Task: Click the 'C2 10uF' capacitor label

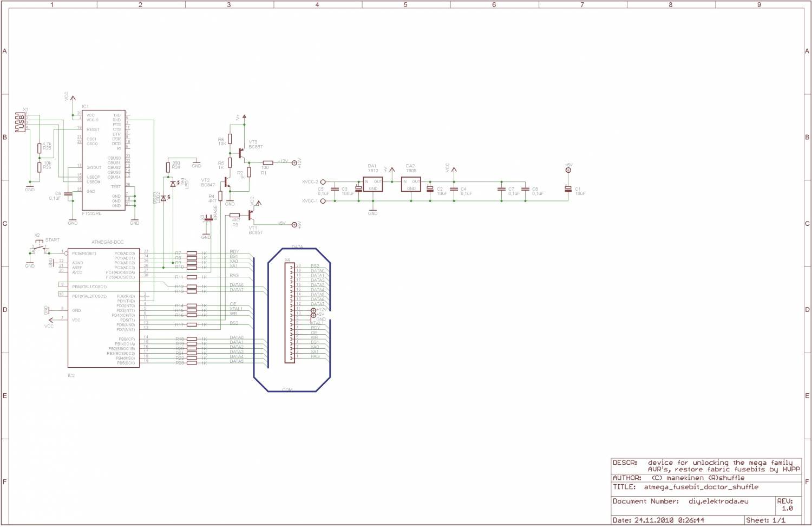Action: point(442,191)
